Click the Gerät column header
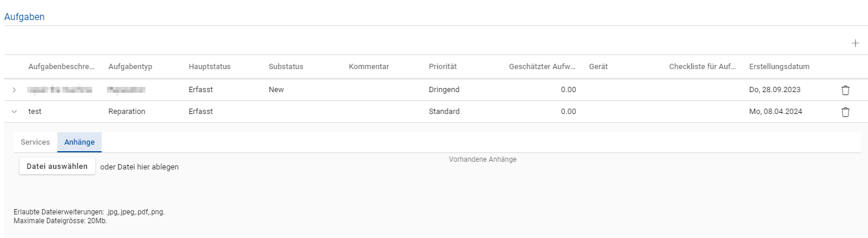The width and height of the screenshot is (868, 238). coord(598,67)
